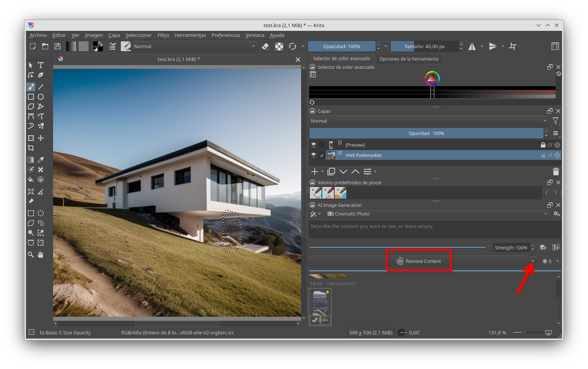Click the brush Tamaño size slider
This screenshot has width=588, height=369.
pos(424,46)
